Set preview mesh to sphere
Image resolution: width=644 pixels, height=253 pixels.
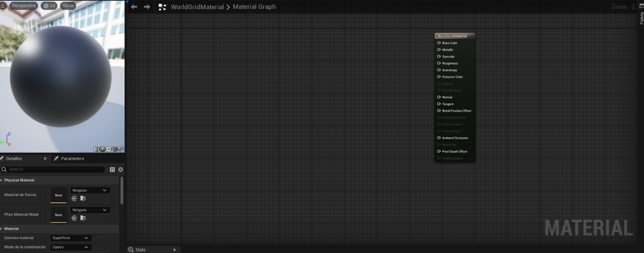coord(102,149)
